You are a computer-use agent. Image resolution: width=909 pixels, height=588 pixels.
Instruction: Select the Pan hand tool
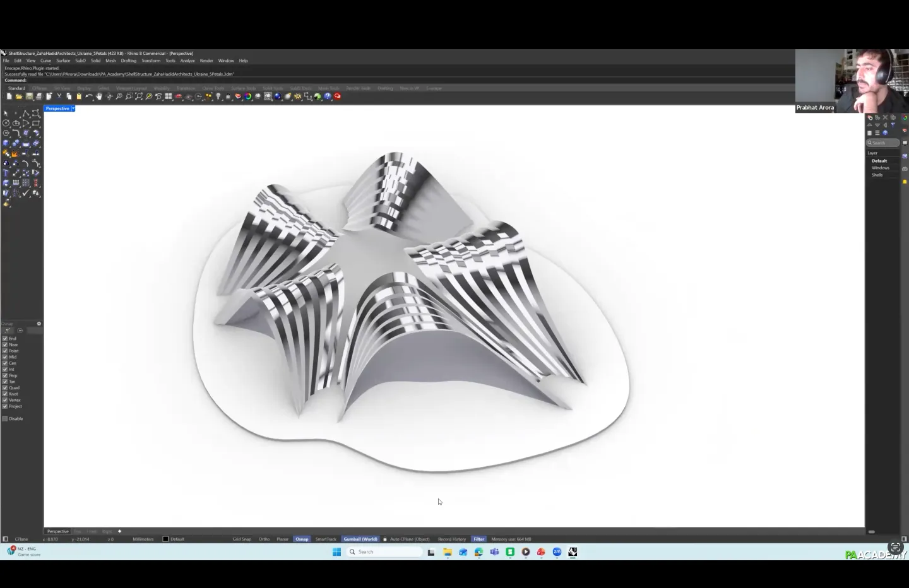99,97
